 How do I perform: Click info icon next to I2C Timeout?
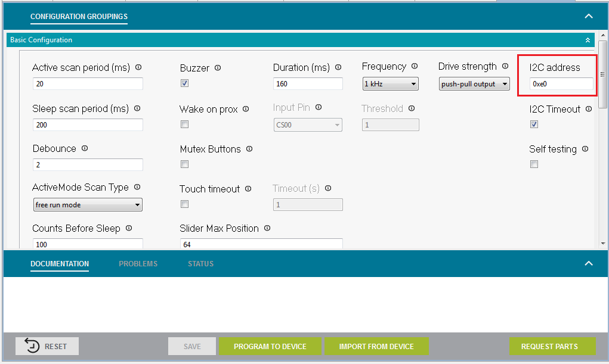pyautogui.click(x=589, y=109)
